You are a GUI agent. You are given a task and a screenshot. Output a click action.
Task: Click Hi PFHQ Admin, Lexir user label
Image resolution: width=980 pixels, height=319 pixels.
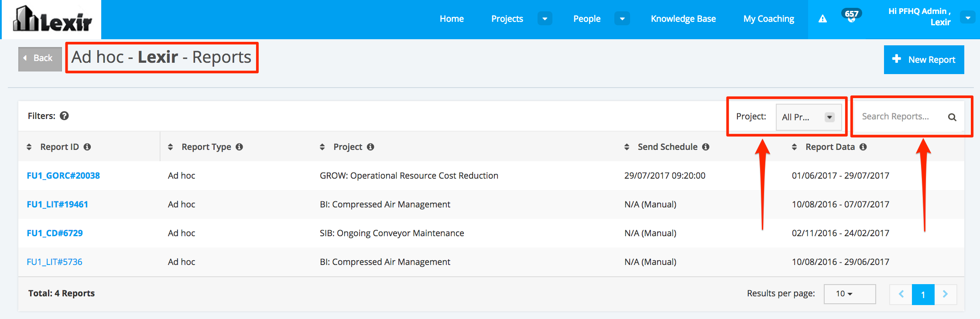coord(919,17)
